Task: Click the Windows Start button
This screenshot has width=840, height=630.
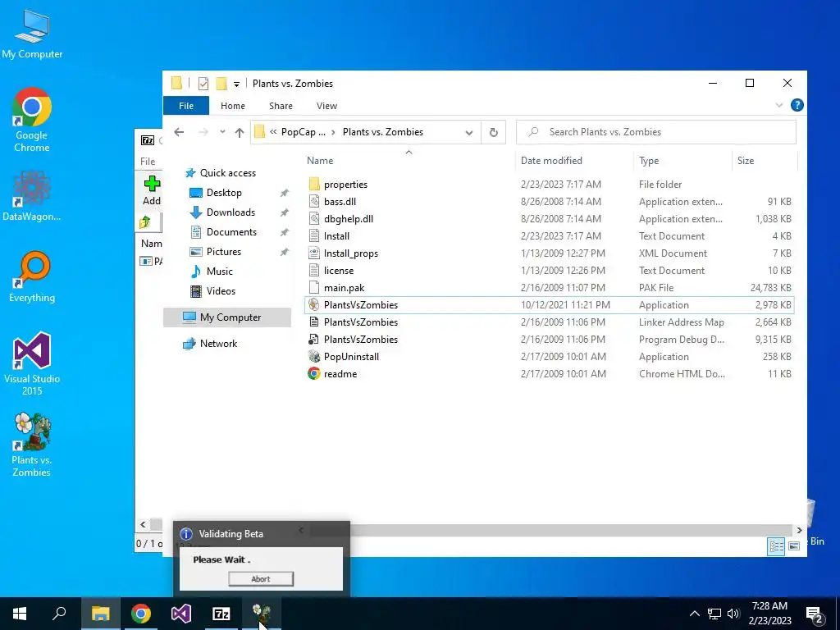Action: coord(20,614)
